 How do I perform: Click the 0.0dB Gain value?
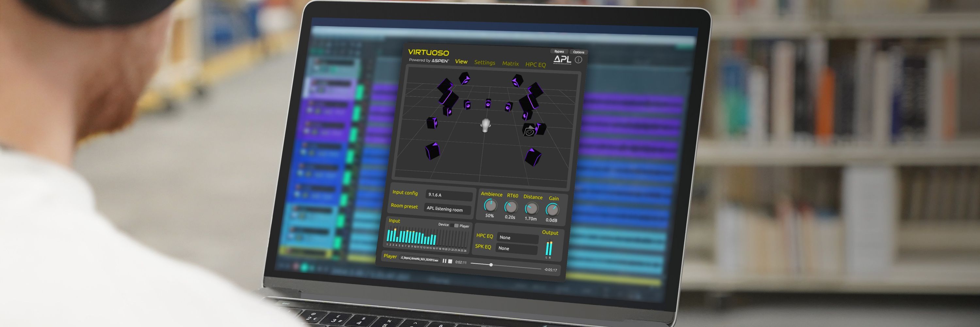point(551,220)
